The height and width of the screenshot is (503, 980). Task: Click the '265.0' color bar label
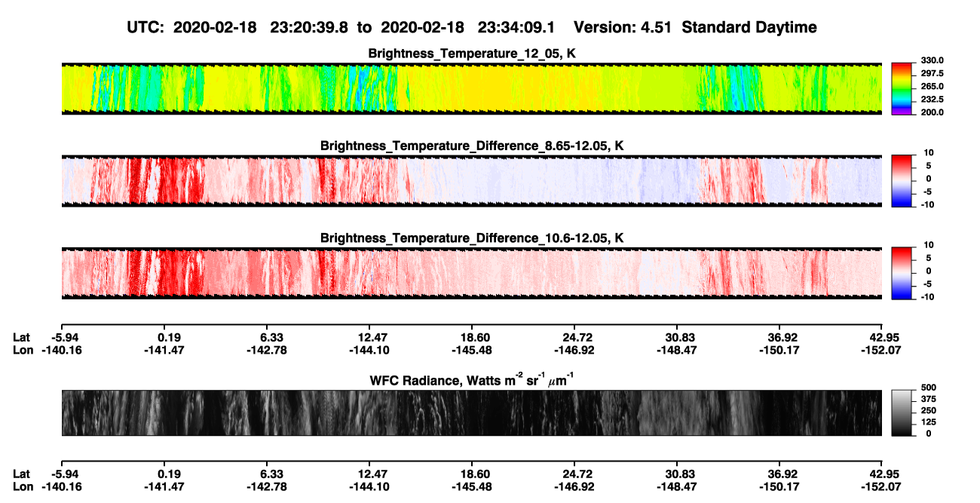coord(931,86)
